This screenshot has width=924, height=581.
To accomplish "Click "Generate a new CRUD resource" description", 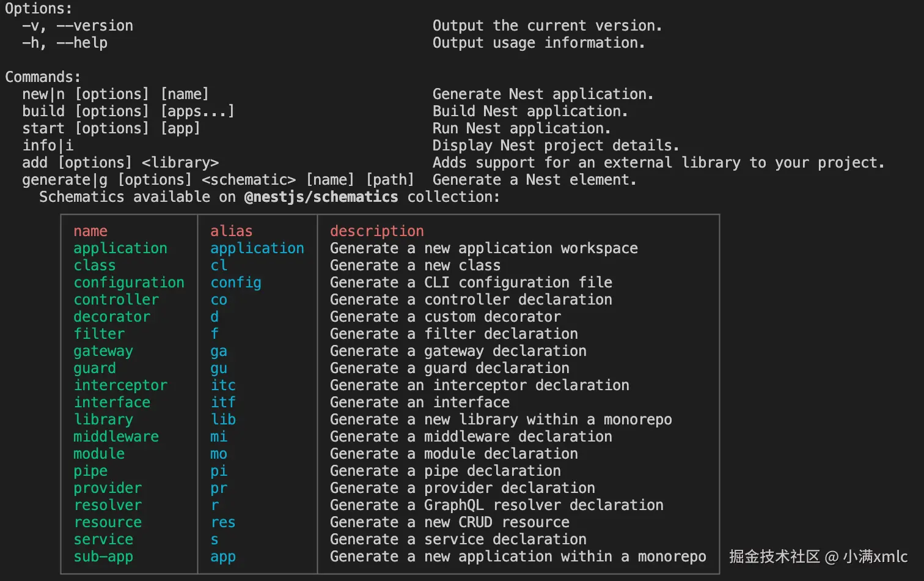I will point(449,522).
